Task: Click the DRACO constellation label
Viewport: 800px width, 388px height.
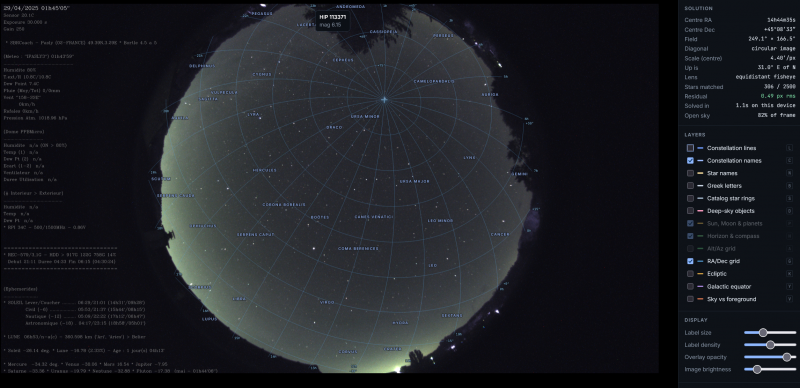Action: coord(334,127)
